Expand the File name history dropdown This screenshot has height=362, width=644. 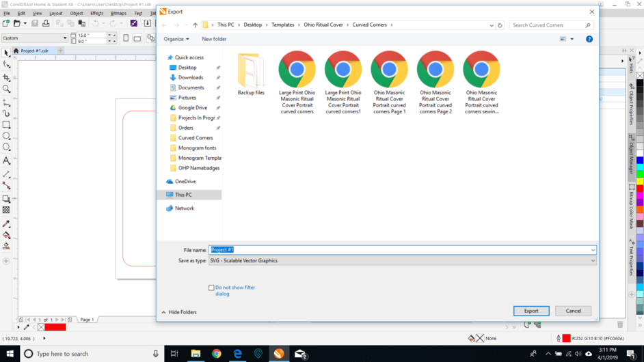coord(593,250)
